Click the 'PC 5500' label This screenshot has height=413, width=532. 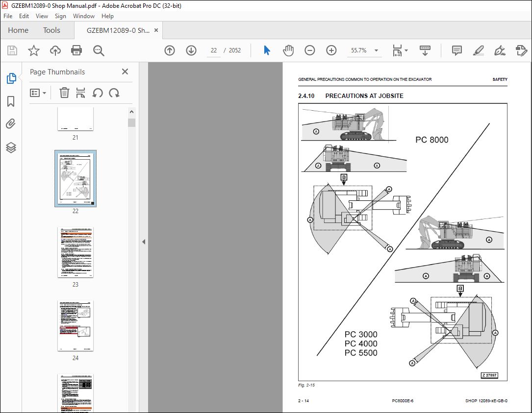361,353
